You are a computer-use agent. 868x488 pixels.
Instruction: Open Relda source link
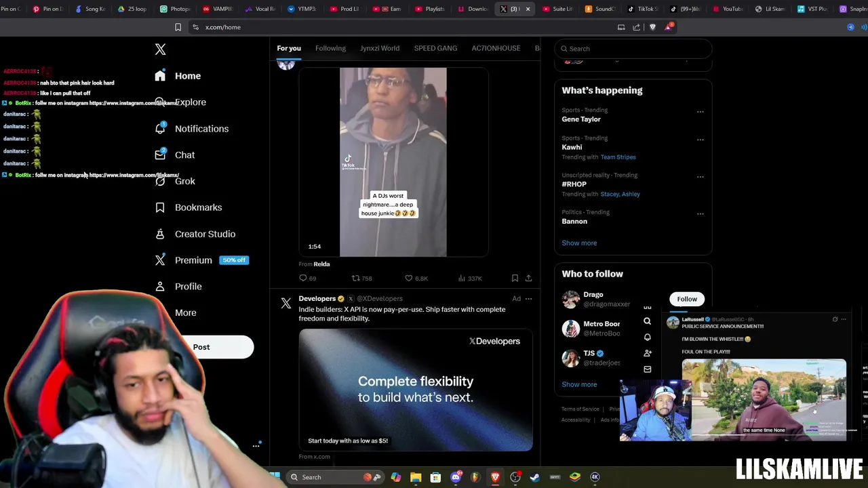tap(321, 264)
